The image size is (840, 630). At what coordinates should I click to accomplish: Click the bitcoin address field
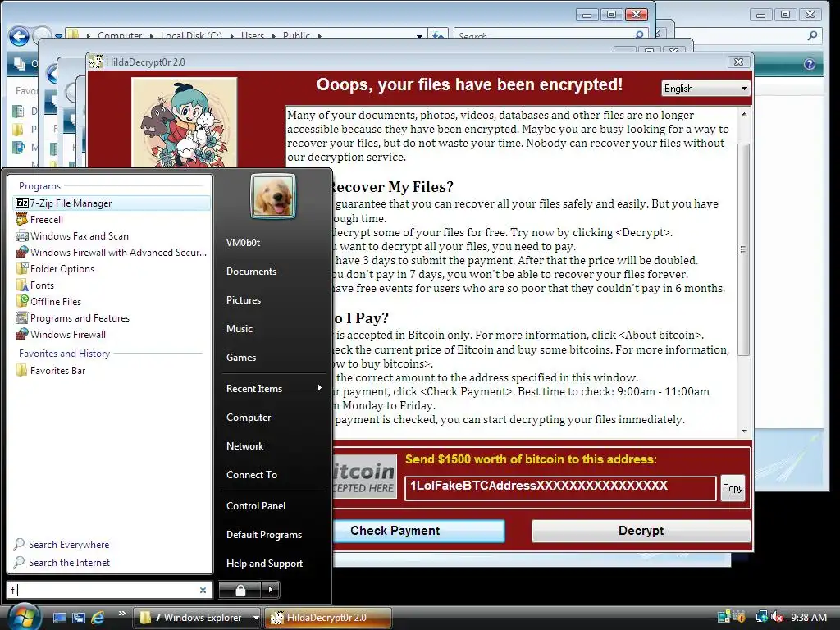(560, 488)
